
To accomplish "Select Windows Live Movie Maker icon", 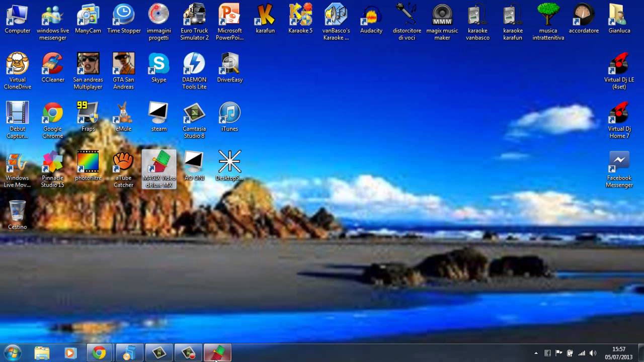I will pyautogui.click(x=18, y=170).
